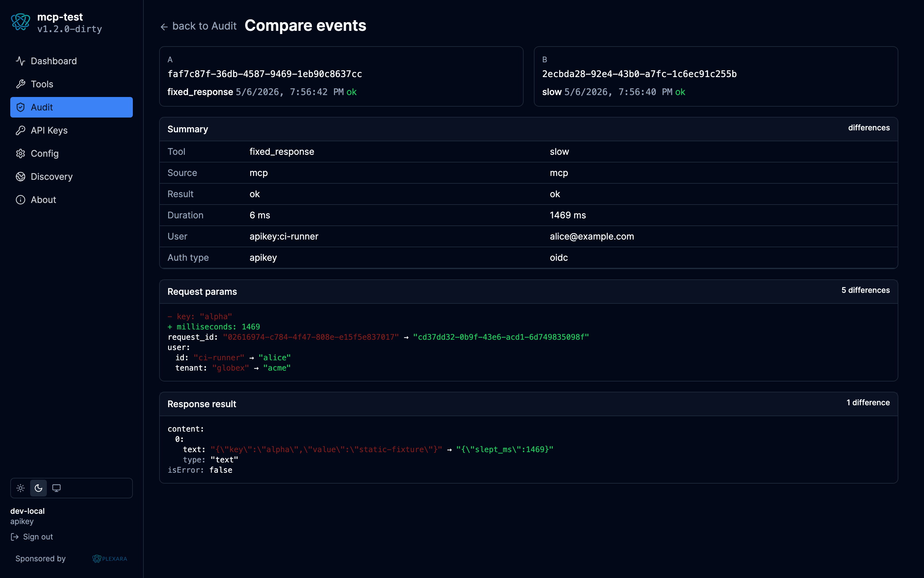The width and height of the screenshot is (924, 578).
Task: Click mcp source value in column A
Action: point(259,173)
